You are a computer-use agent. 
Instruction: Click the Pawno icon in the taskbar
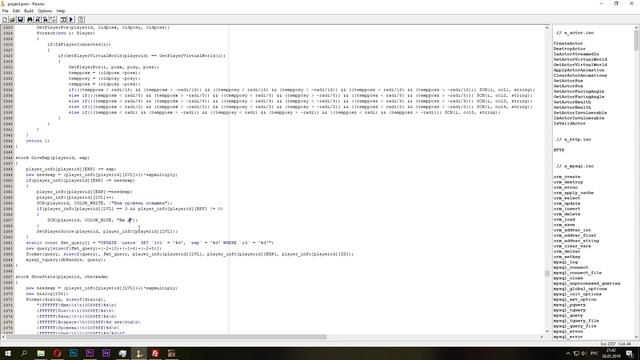pyautogui.click(x=139, y=353)
